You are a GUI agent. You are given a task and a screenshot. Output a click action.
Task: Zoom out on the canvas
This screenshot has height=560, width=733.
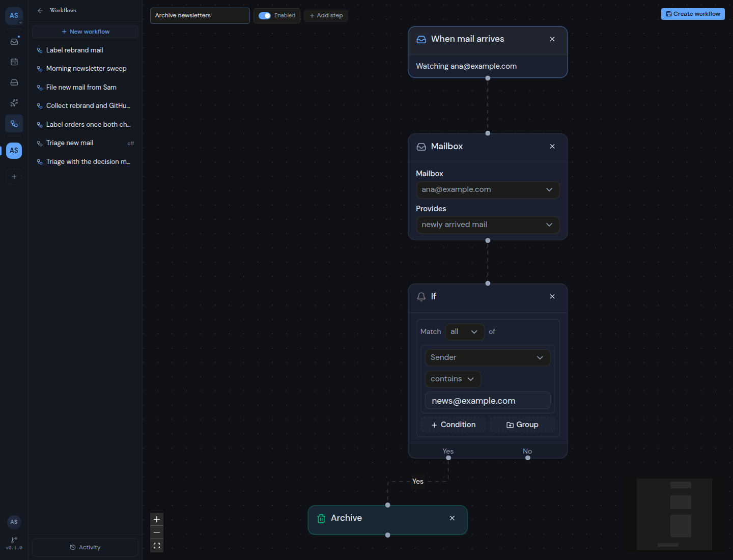(x=157, y=533)
